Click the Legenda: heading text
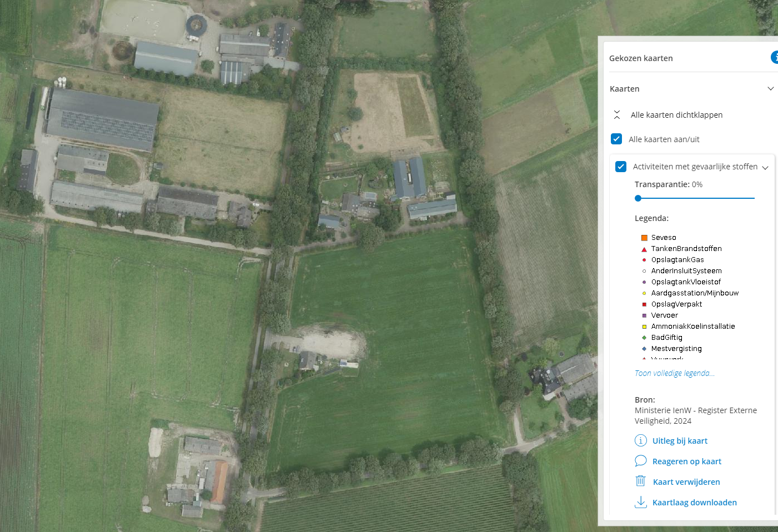Viewport: 778px width, 532px height. coord(652,218)
